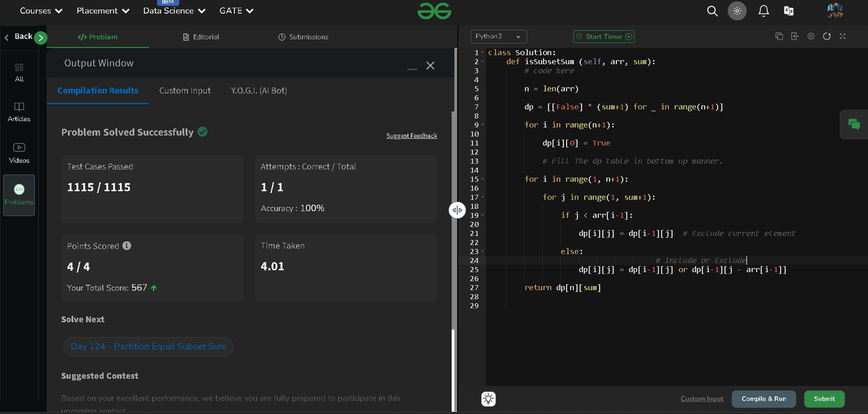This screenshot has height=414, width=868.
Task: Collapse code fold at line 15
Action: (x=482, y=179)
